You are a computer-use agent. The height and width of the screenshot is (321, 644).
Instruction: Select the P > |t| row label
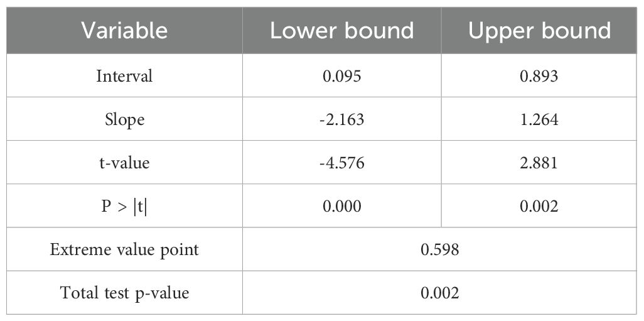tap(124, 207)
